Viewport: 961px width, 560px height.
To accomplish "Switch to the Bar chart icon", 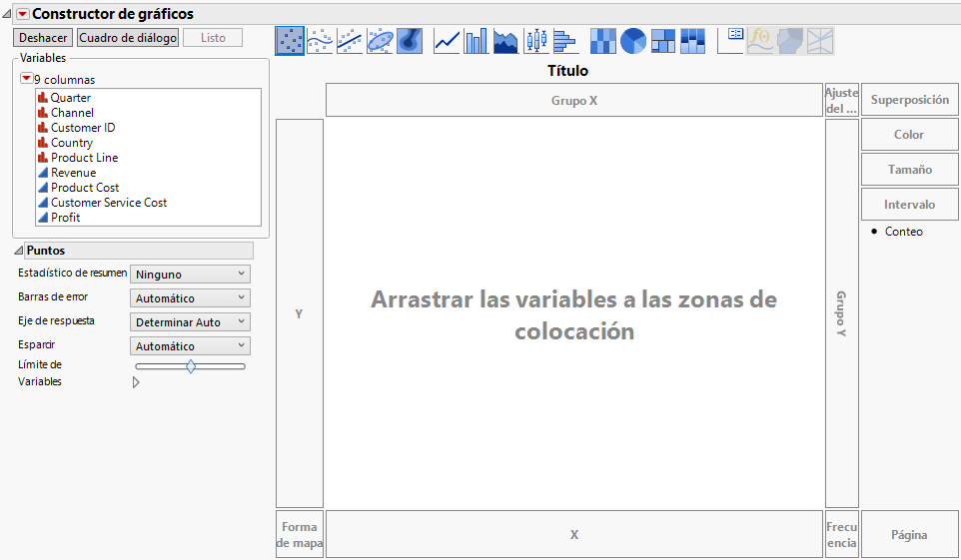I will [477, 40].
